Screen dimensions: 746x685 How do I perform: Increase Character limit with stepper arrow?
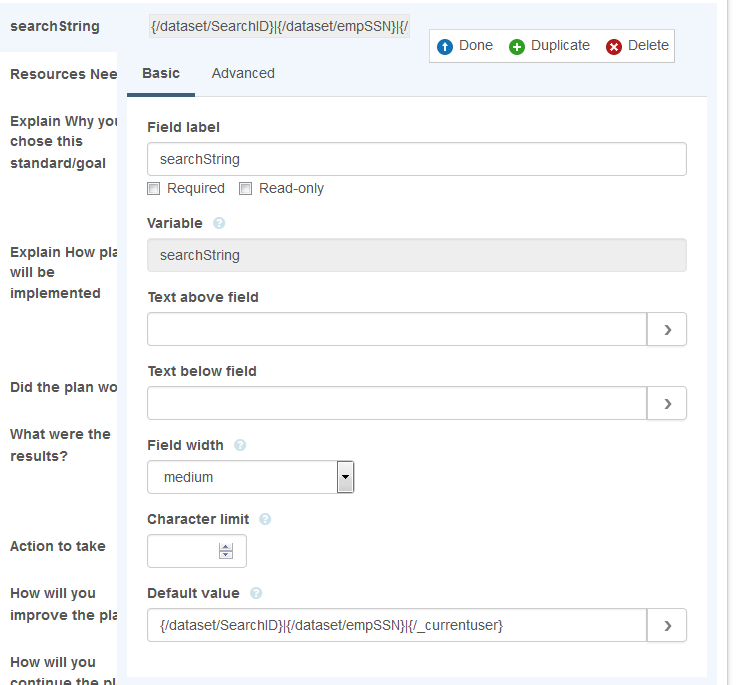[x=226, y=546]
